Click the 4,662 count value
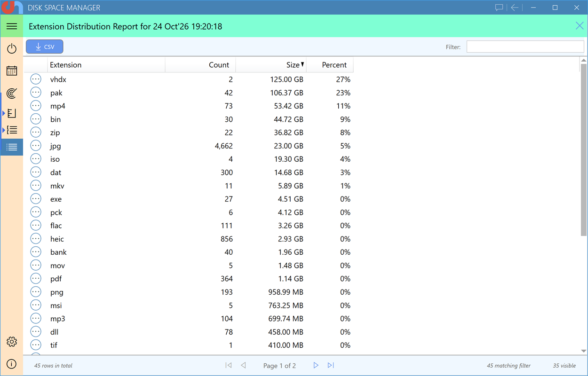The image size is (588, 376). 223,146
